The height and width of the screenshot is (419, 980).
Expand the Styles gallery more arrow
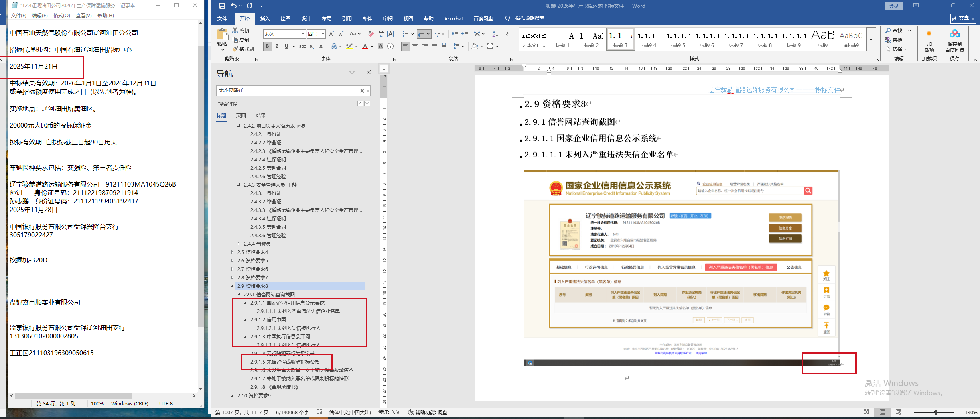point(871,39)
